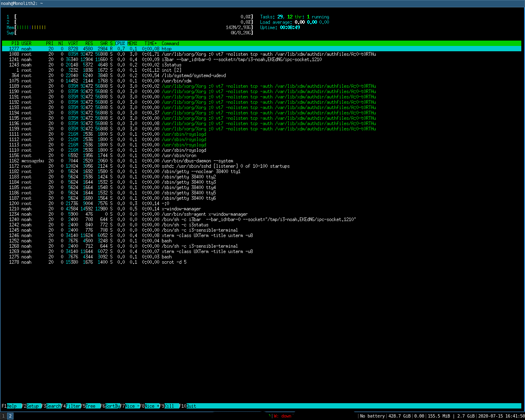
Task: Switch to i3 workspace 1
Action: tap(3, 416)
